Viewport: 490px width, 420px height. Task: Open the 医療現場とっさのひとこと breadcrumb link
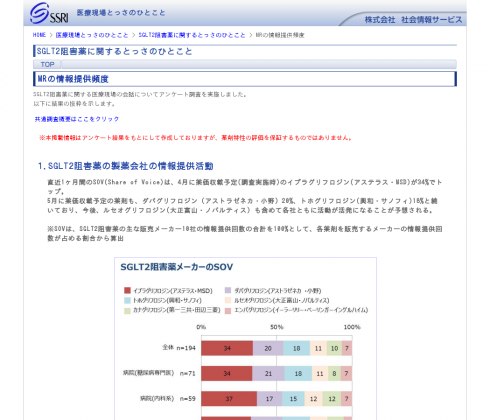coord(92,35)
